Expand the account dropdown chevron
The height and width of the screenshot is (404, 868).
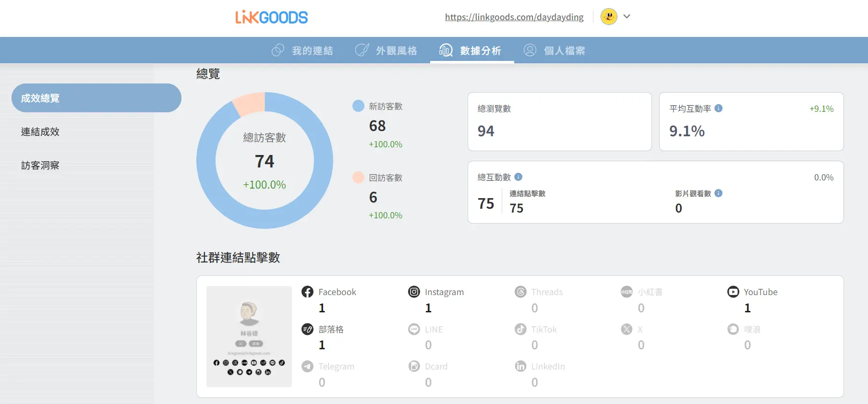[x=627, y=16]
